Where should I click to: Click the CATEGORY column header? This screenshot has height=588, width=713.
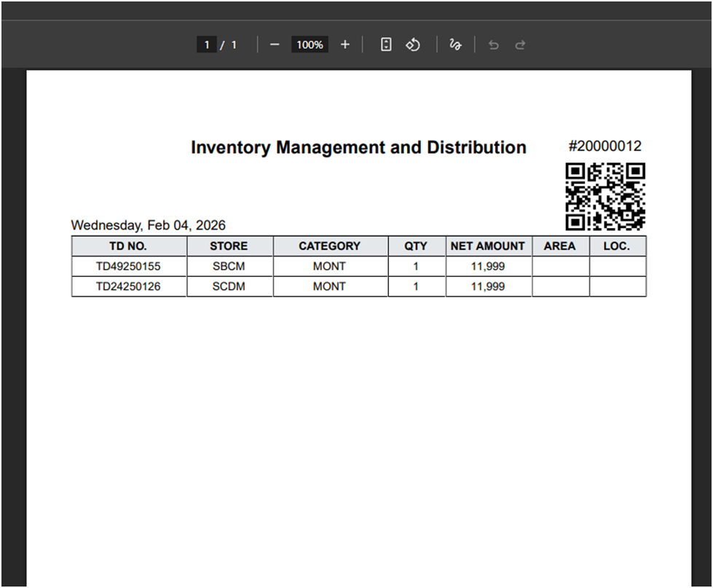coord(329,246)
